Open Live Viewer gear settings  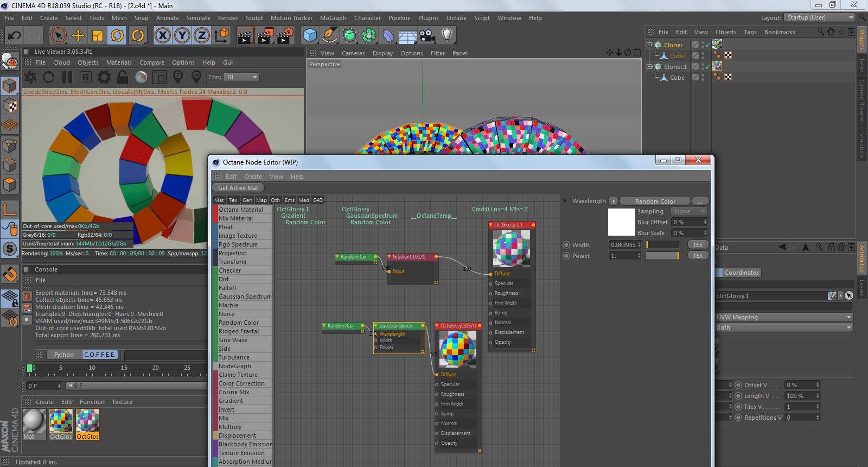[104, 77]
